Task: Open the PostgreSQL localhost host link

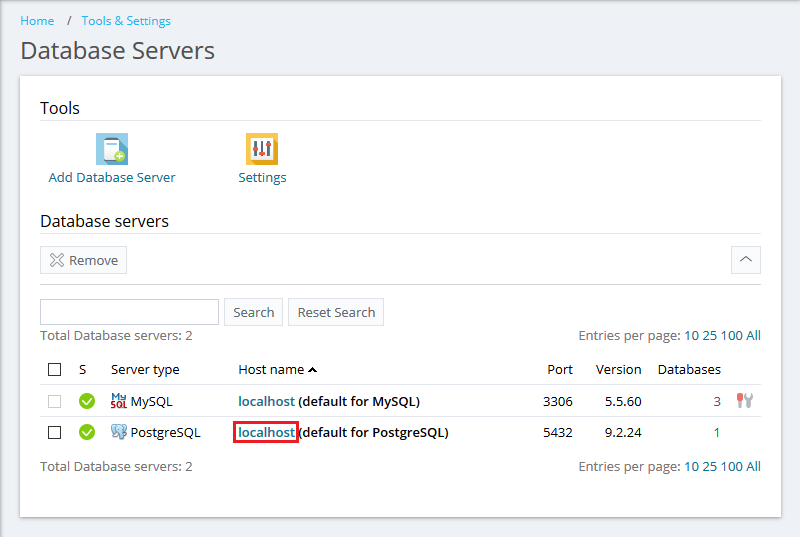Action: [266, 433]
